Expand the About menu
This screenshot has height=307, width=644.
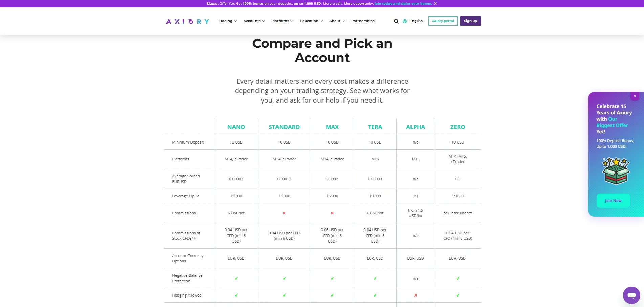[337, 21]
